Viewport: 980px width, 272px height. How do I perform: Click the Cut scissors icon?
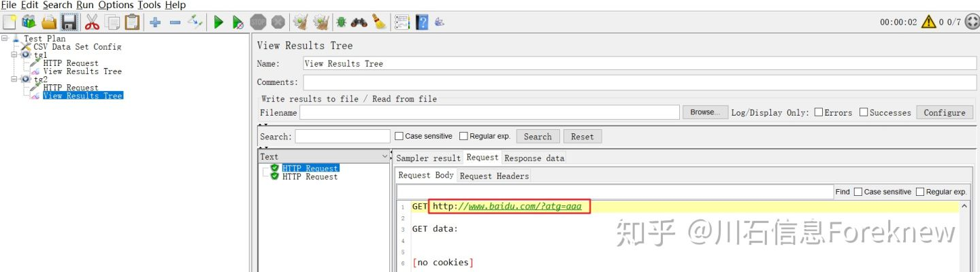coord(93,22)
